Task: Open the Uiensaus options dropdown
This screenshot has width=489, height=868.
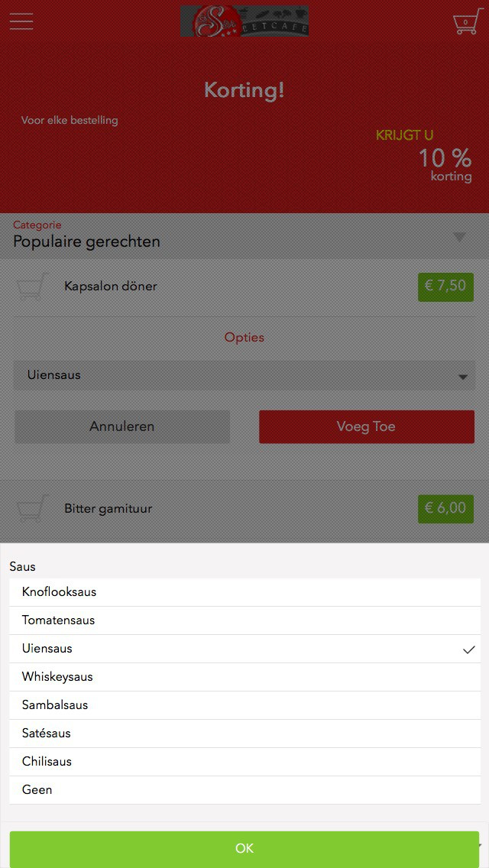Action: pos(244,375)
